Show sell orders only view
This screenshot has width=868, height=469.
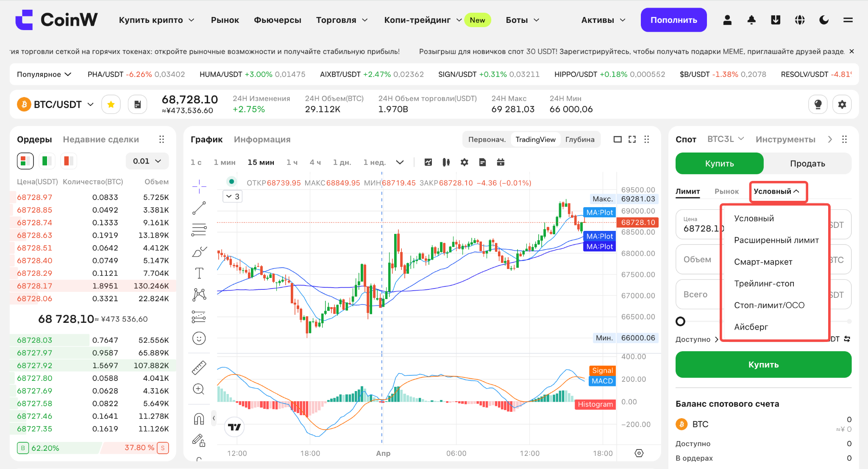68,161
